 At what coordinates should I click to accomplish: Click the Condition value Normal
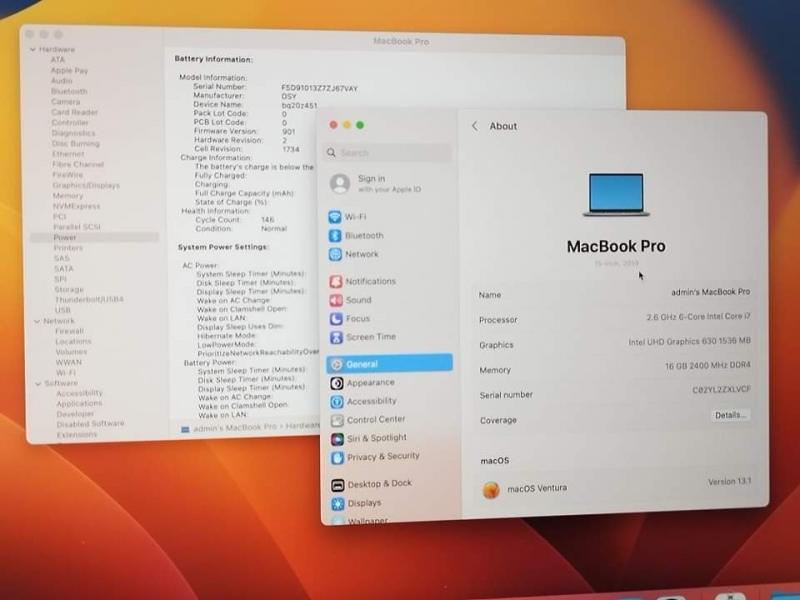274,229
